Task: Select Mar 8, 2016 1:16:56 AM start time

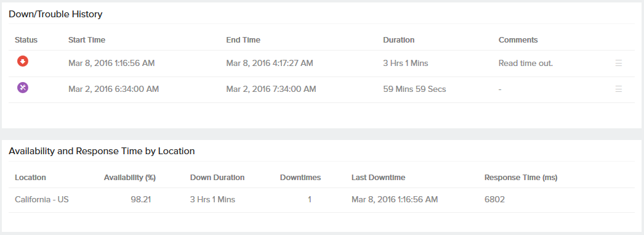Action: point(111,64)
